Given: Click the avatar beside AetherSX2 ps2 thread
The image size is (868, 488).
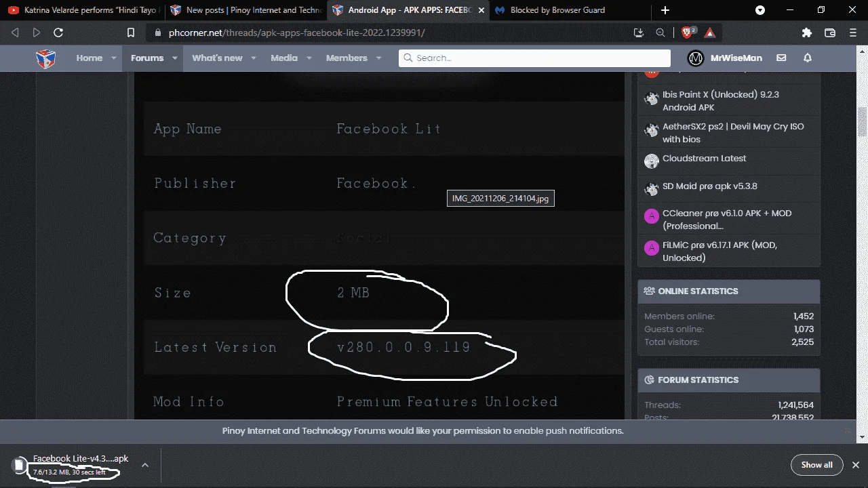Looking at the screenshot, I should (x=652, y=129).
